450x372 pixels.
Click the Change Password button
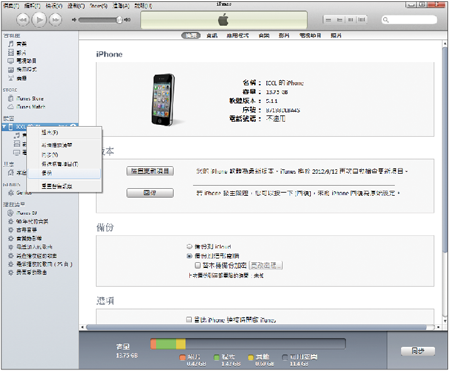pos(266,265)
